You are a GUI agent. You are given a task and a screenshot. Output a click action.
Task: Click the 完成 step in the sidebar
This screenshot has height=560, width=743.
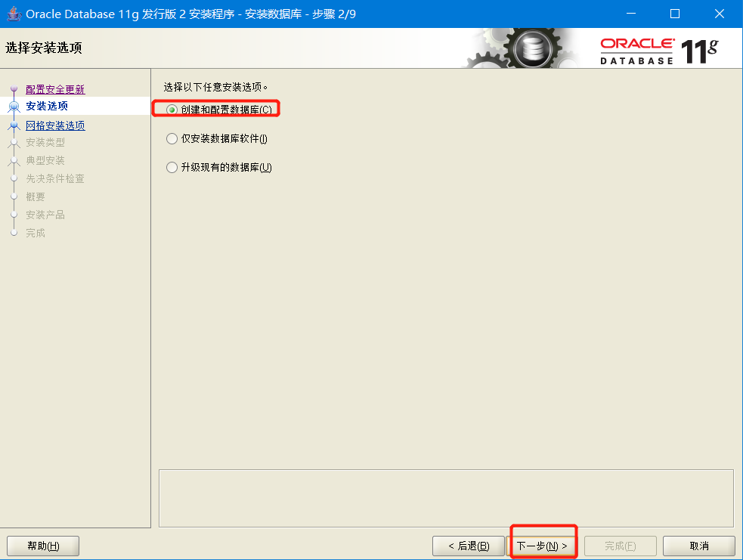tap(36, 233)
